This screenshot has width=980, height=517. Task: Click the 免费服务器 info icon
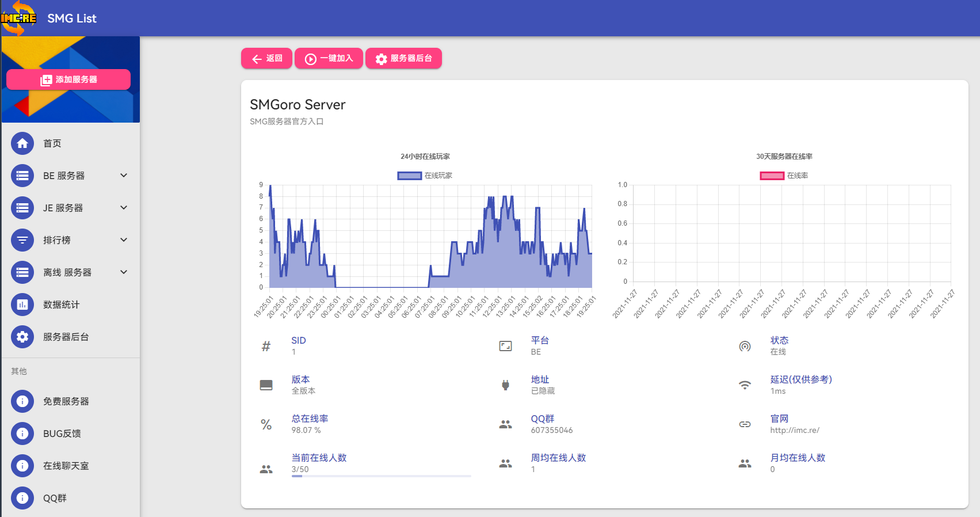(22, 401)
